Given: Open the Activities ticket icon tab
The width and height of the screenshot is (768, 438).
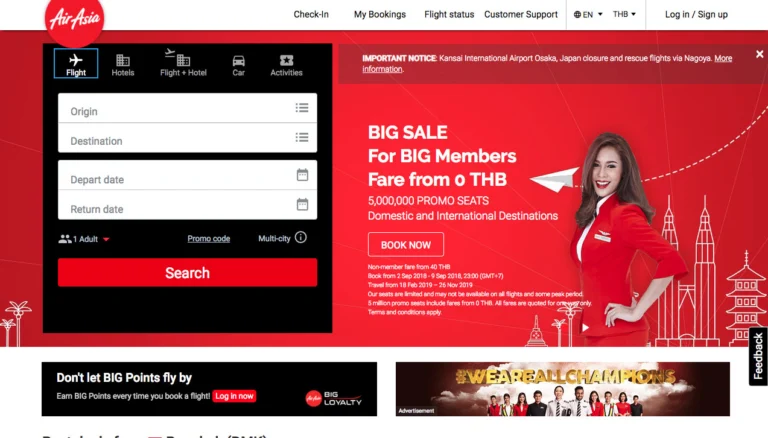Looking at the screenshot, I should click(287, 65).
